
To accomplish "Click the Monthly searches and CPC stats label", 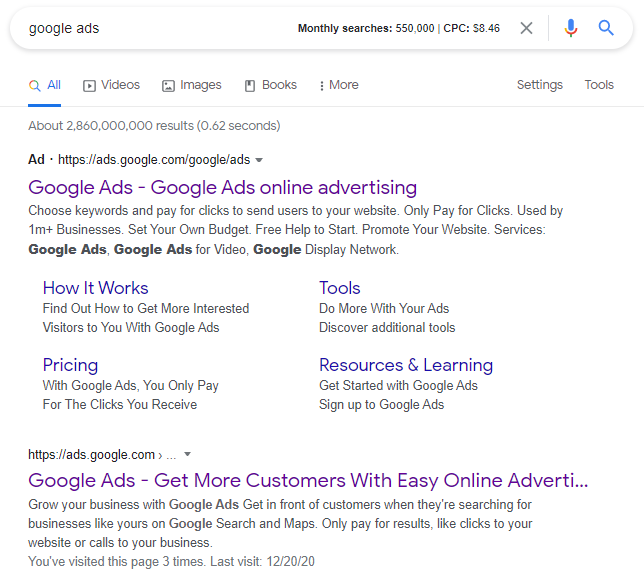I will pos(398,29).
